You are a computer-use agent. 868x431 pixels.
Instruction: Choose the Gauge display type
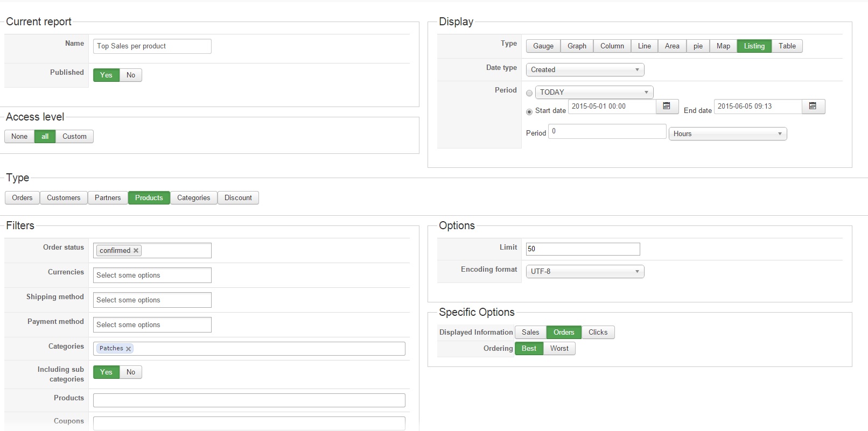pyautogui.click(x=543, y=46)
